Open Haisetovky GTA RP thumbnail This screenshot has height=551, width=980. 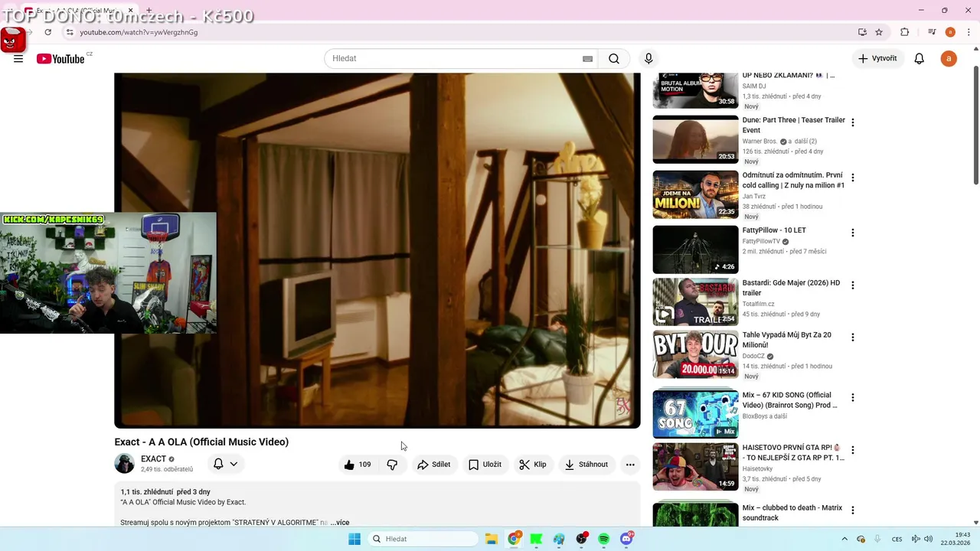[x=695, y=467]
